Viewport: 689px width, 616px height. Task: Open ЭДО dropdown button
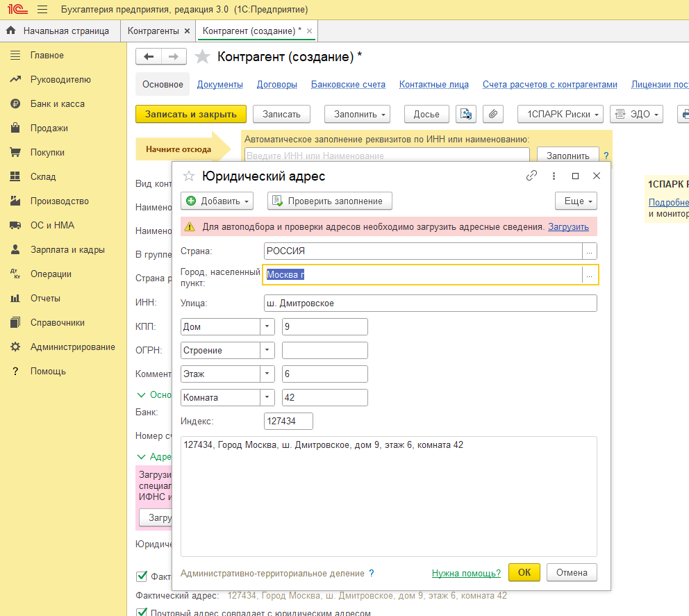(x=636, y=114)
